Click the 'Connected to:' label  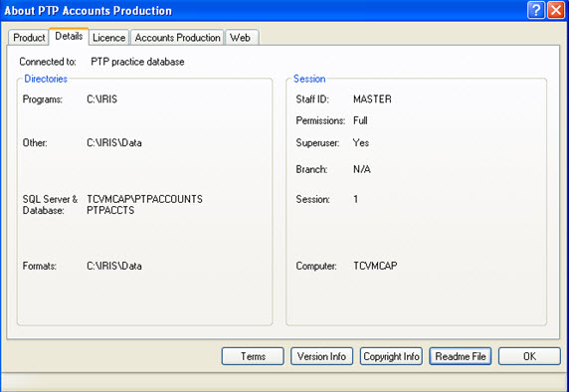[x=48, y=62]
